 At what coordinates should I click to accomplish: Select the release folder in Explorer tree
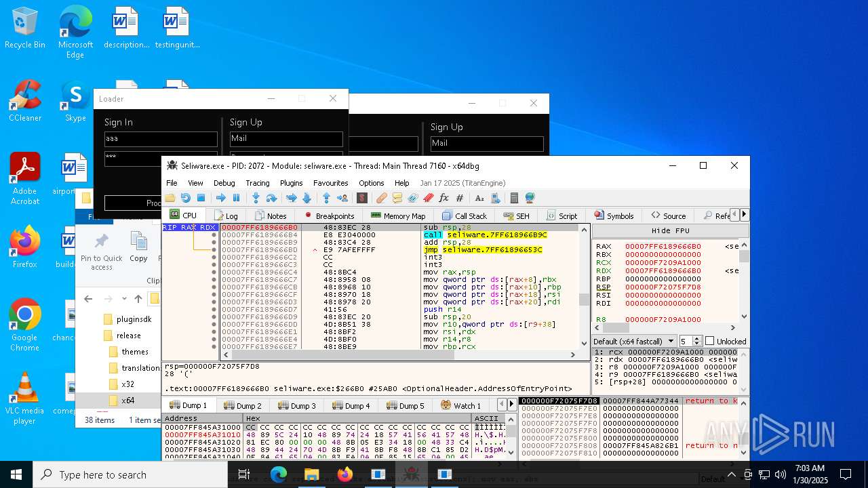tap(128, 335)
